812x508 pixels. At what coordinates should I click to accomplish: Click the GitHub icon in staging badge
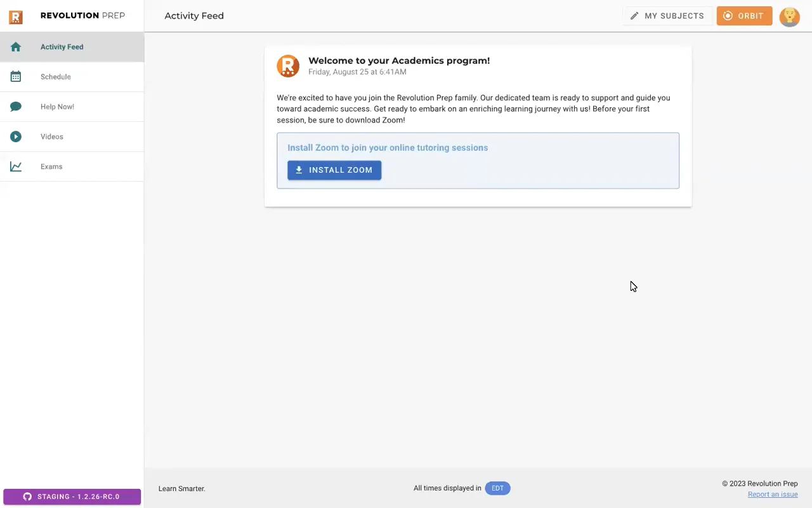click(x=27, y=497)
